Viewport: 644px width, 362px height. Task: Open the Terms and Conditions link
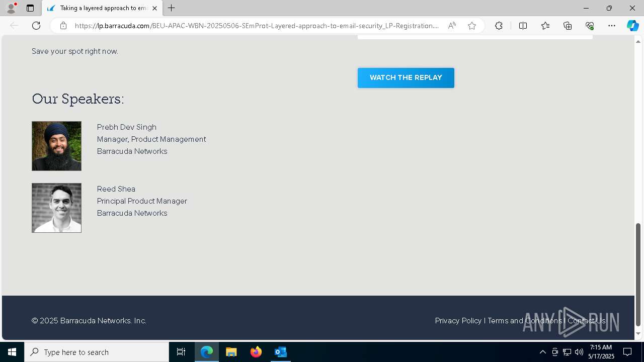pos(525,321)
